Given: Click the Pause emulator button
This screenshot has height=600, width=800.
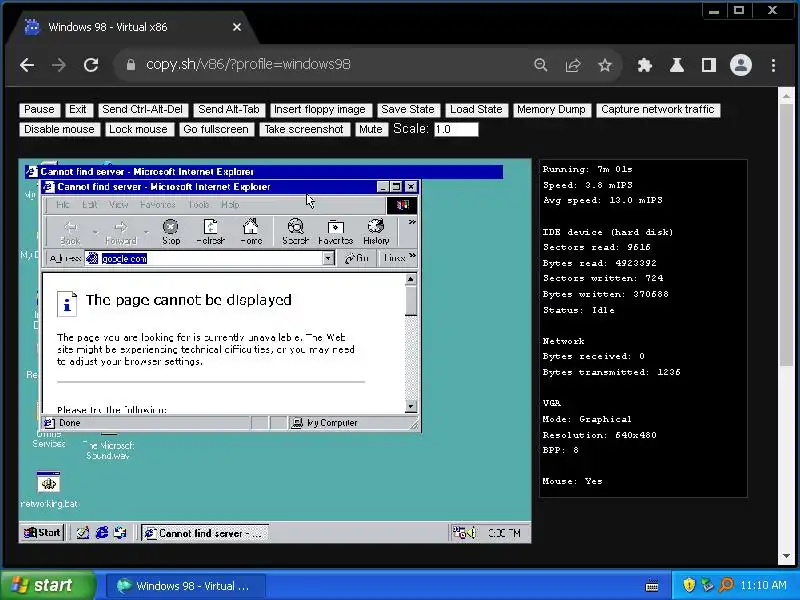Looking at the screenshot, I should [39, 110].
